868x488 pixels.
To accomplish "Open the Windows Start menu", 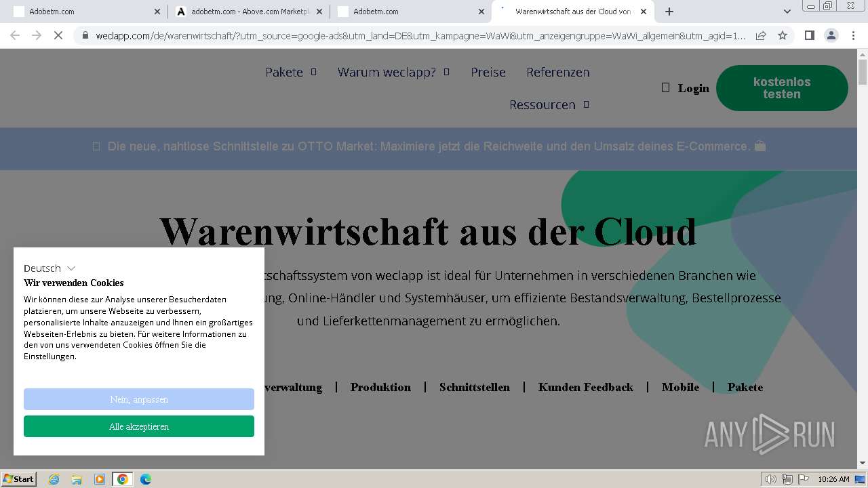I will coord(19,479).
